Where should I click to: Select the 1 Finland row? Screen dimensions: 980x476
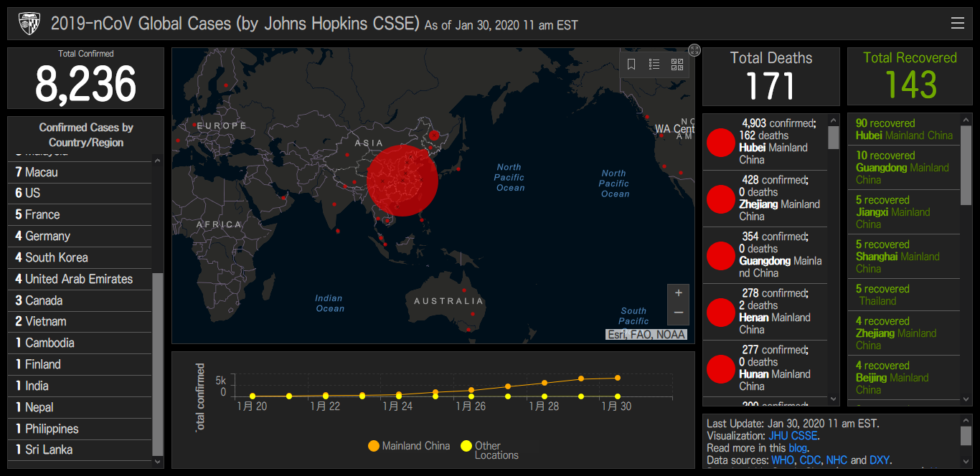80,365
